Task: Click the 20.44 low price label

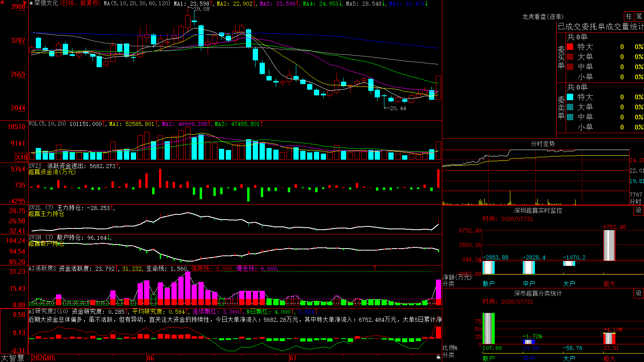Action: pyautogui.click(x=398, y=108)
